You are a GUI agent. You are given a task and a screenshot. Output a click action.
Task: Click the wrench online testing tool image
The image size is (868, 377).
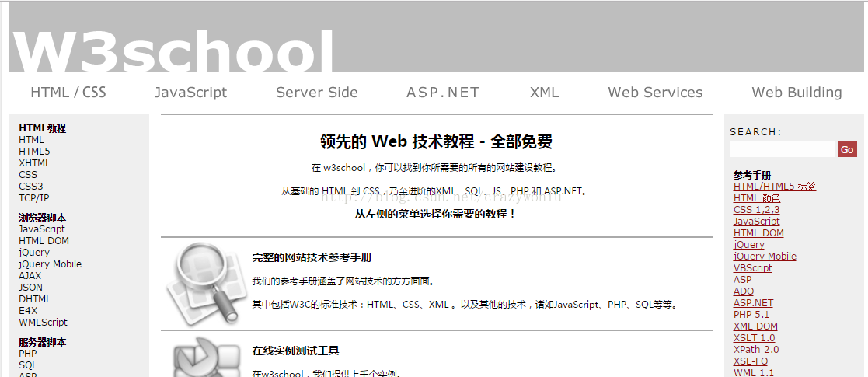205,356
